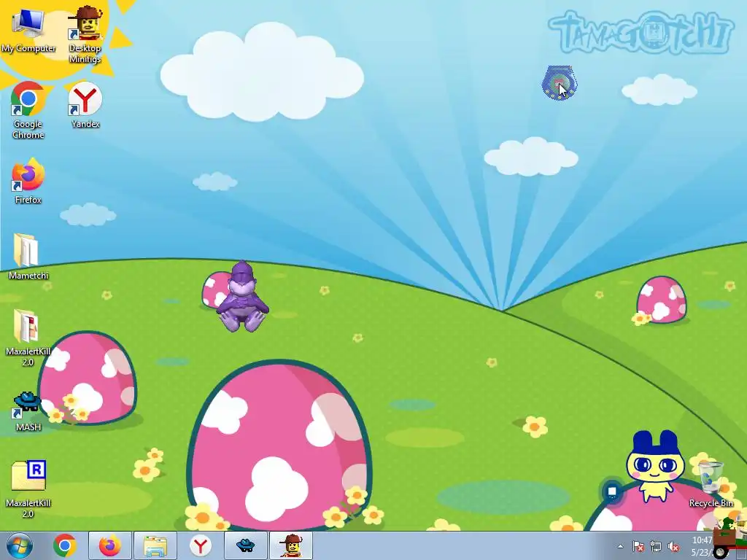Open Windows Explorer from the taskbar

tap(155, 545)
